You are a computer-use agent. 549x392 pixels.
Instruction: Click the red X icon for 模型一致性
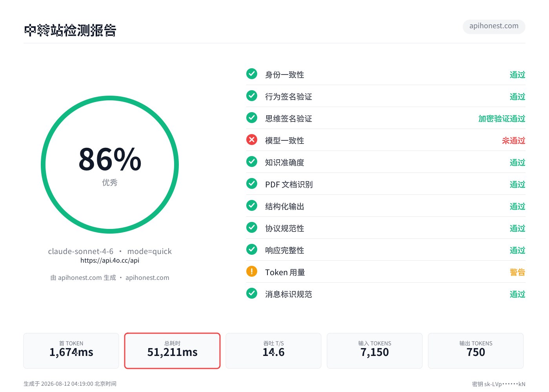(x=252, y=140)
